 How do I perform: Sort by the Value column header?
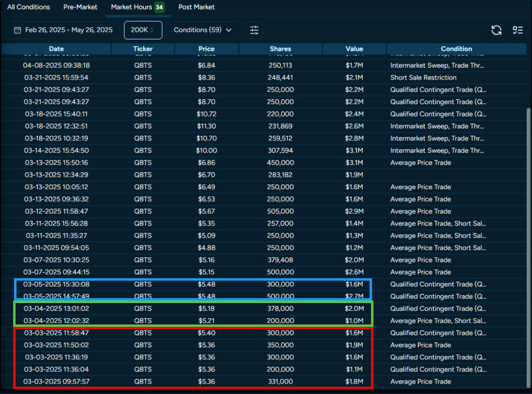tap(354, 49)
